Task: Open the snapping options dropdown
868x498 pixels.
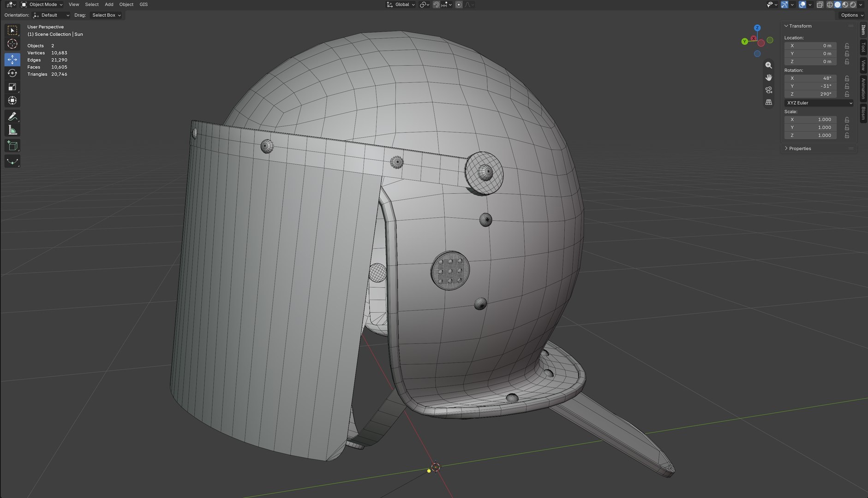Action: click(447, 5)
